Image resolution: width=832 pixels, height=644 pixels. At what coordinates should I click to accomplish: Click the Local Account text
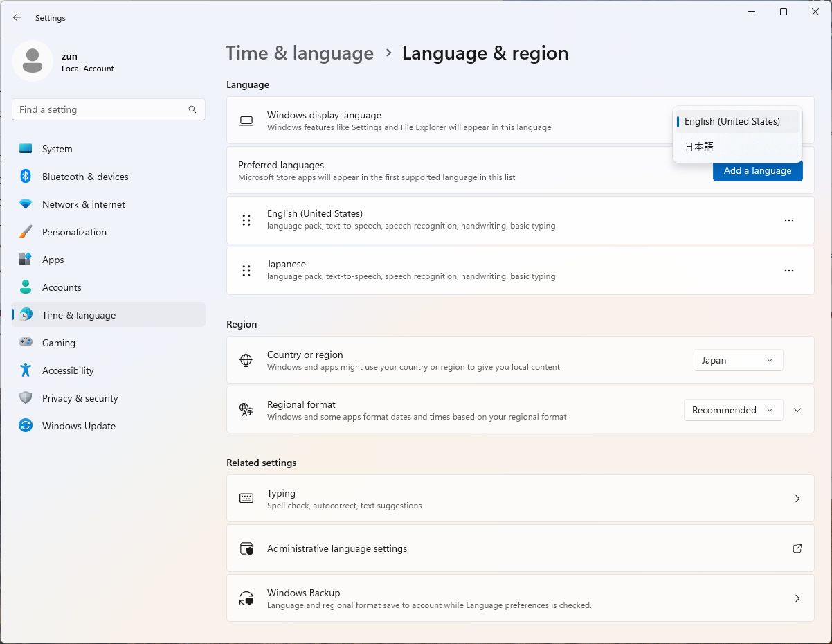[88, 69]
